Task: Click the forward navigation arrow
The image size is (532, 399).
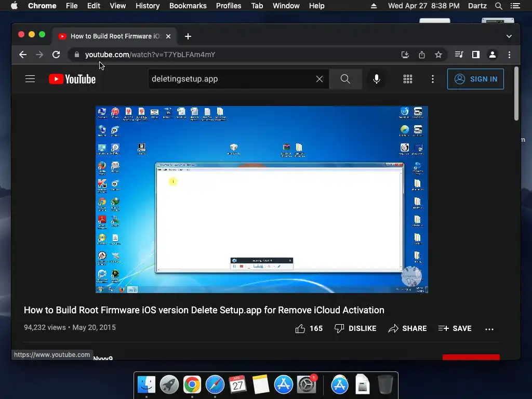Action: pos(39,55)
